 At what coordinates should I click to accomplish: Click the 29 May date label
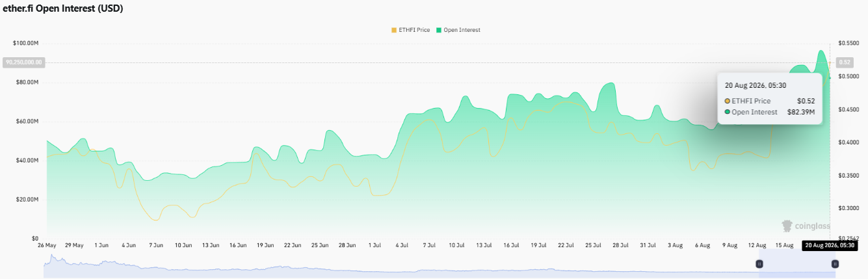point(73,245)
